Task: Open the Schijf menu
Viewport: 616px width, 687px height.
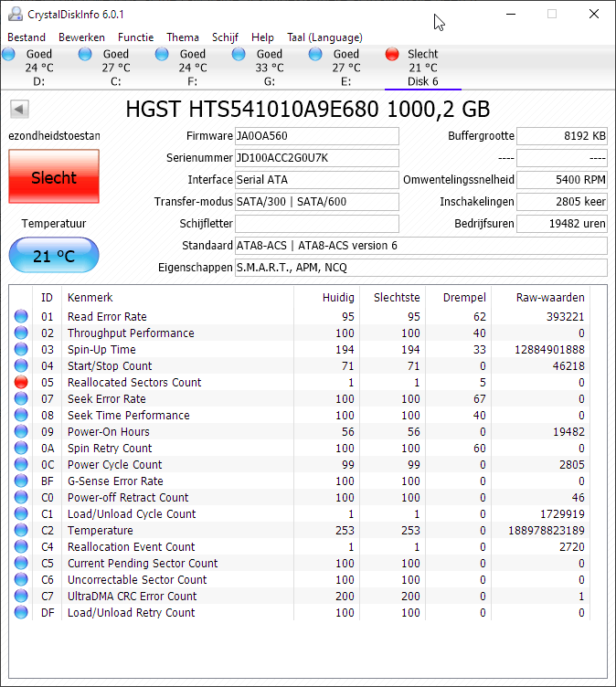Action: coord(225,37)
